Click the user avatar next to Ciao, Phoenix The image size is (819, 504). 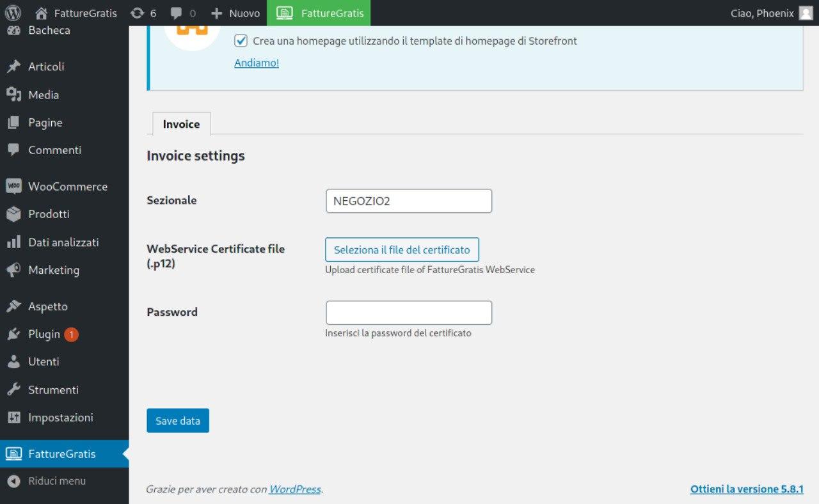click(806, 13)
